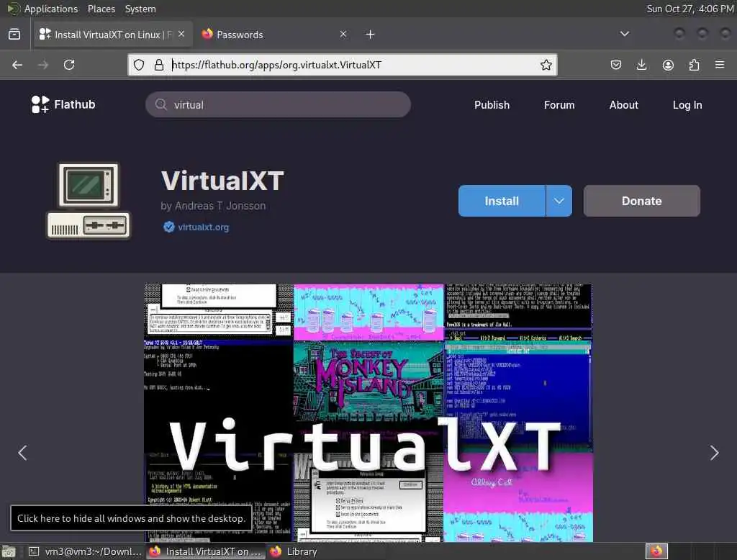Image resolution: width=737 pixels, height=560 pixels.
Task: Open the virtualxt.org verified link
Action: pos(203,227)
